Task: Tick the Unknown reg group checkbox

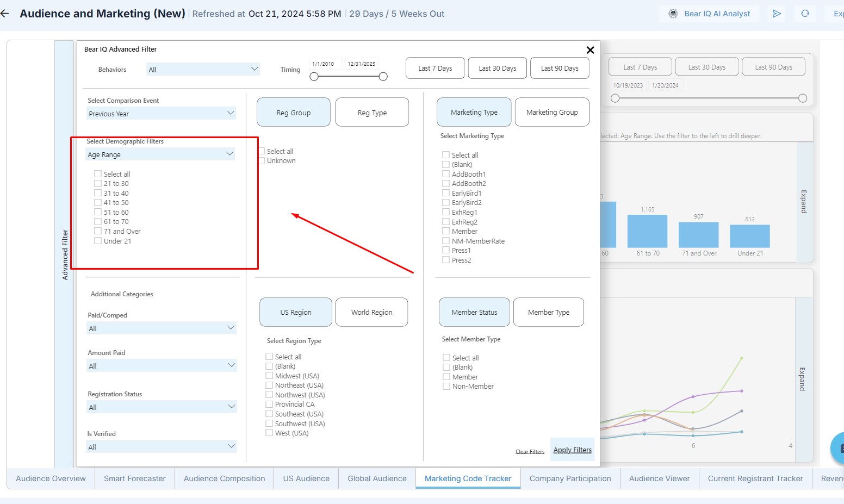Action: 262,160
